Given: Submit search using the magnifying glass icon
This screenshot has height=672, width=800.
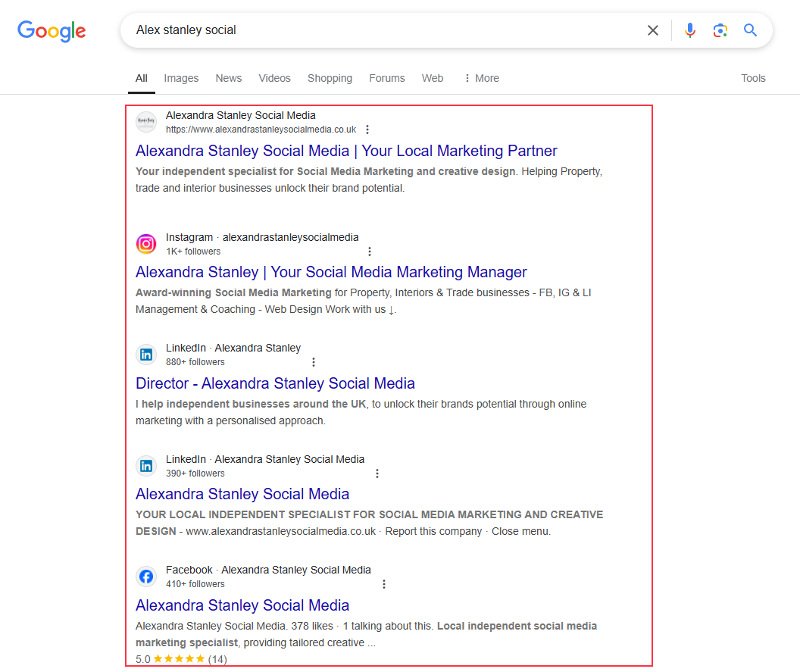Looking at the screenshot, I should [750, 30].
